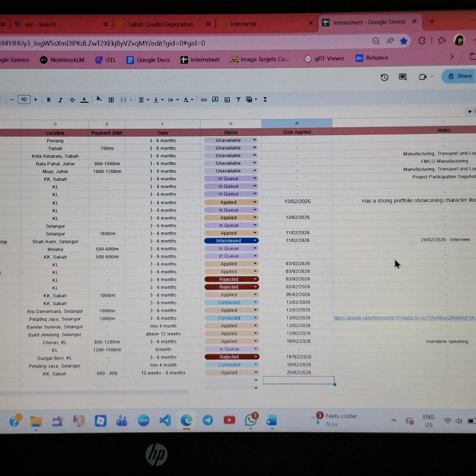Open version history clock icon

(x=384, y=77)
